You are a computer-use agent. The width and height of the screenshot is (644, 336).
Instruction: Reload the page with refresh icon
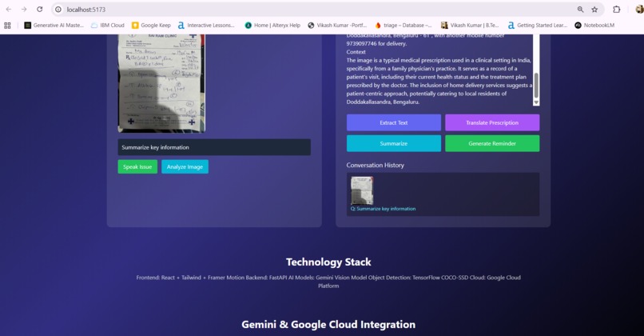pyautogui.click(x=39, y=9)
